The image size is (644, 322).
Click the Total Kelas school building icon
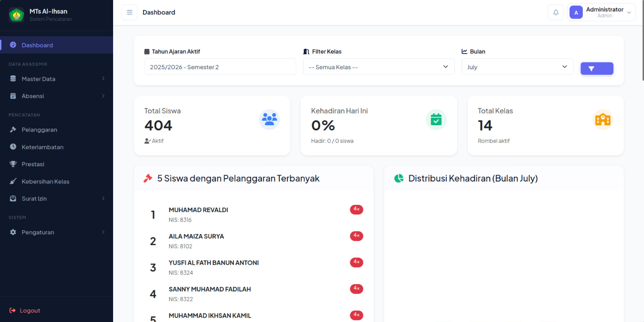[x=603, y=120]
